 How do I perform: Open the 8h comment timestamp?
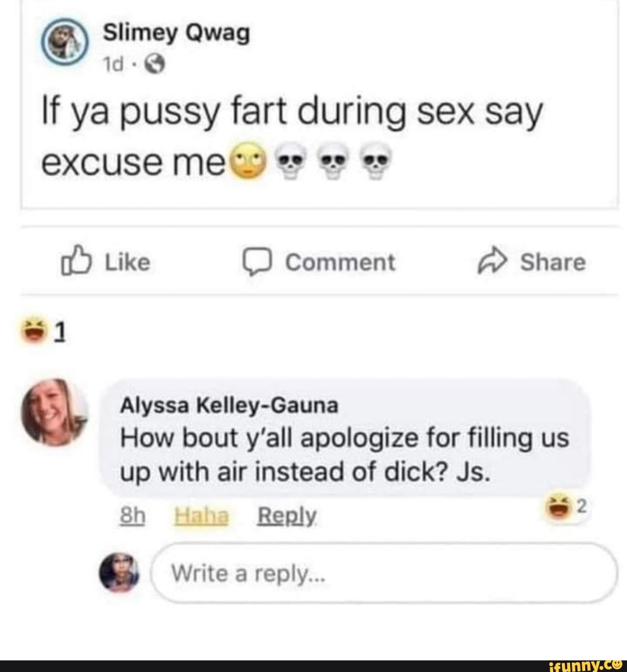(x=132, y=515)
